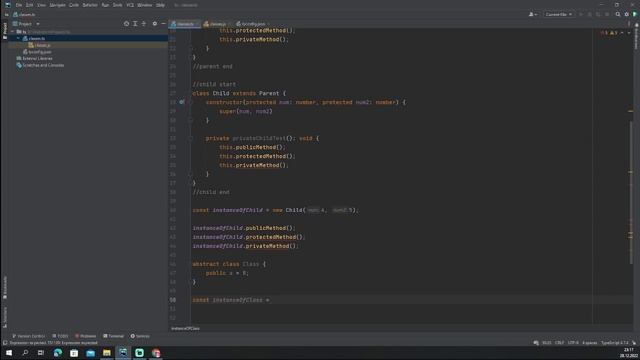Open the TODO tool window
Viewport: 640px width, 360px height.
(60, 336)
